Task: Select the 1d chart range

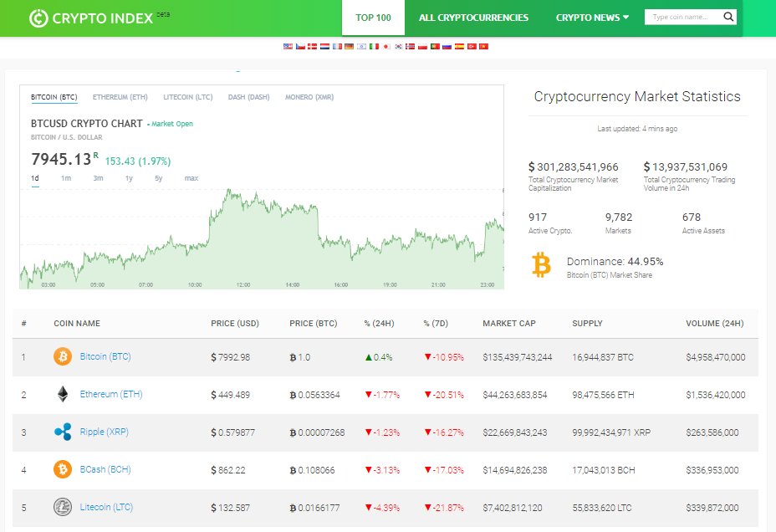Action: pos(34,178)
